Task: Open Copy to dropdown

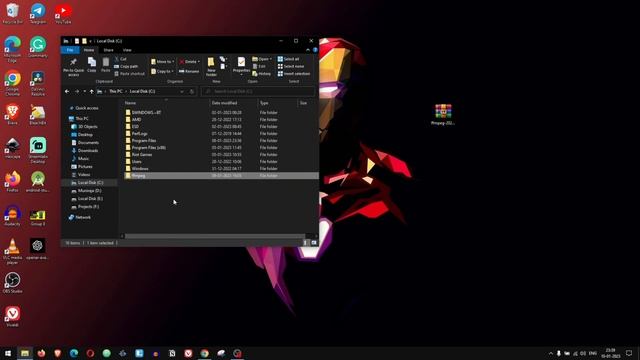Action: pos(162,71)
